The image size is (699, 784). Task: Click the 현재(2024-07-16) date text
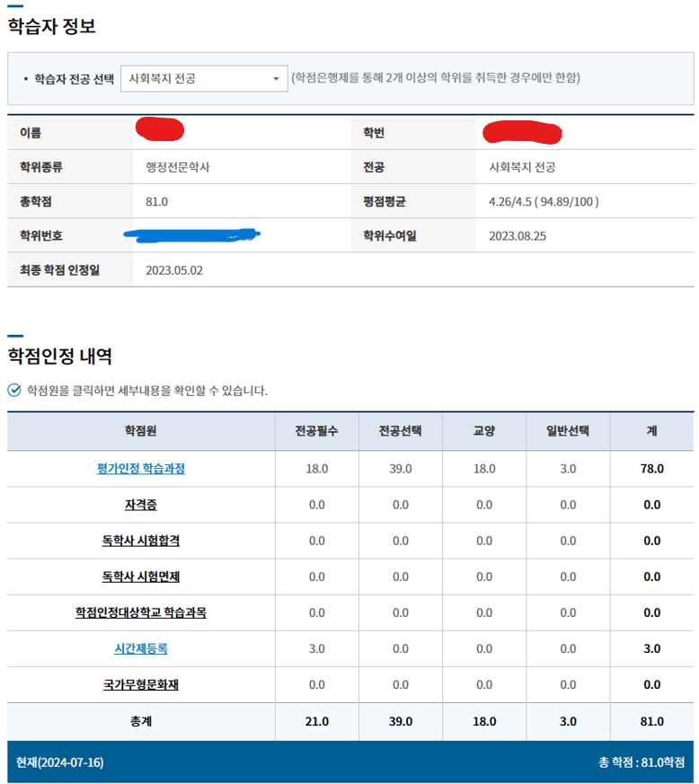[60, 762]
